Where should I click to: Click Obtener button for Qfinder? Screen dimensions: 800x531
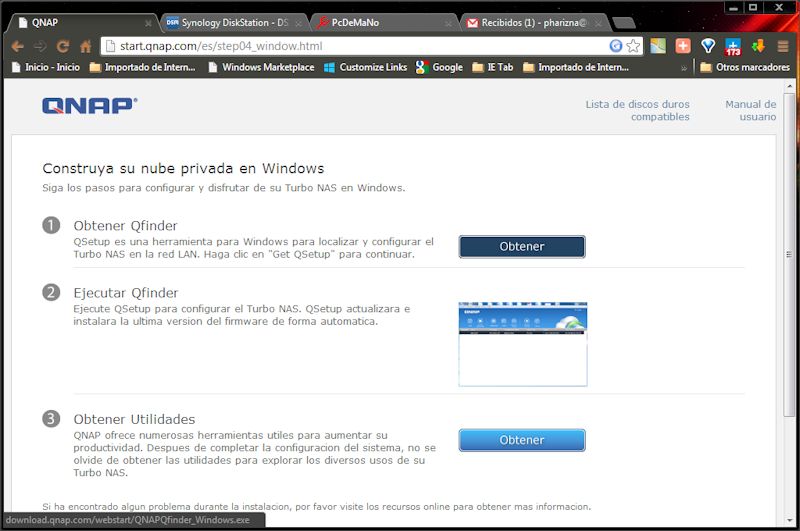tap(522, 246)
